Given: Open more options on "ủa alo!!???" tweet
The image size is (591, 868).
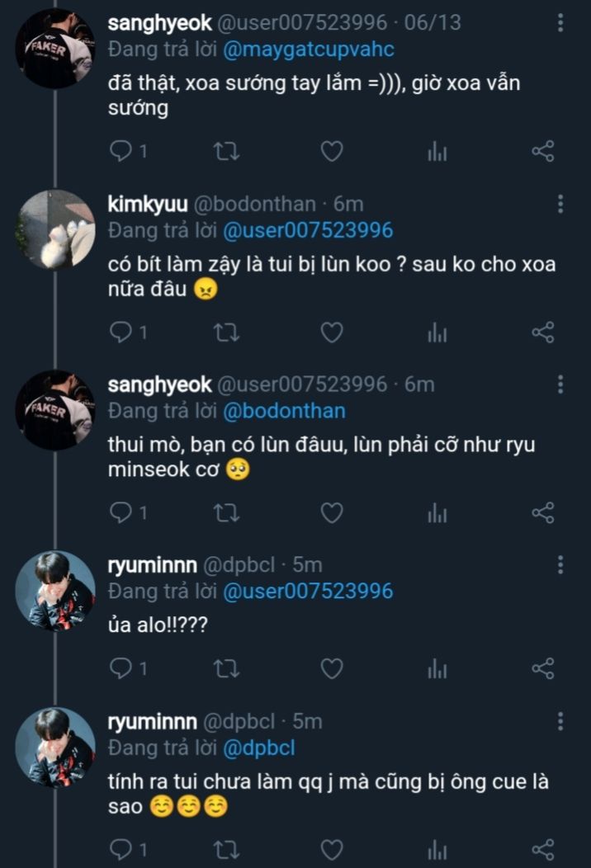Looking at the screenshot, I should coord(560,565).
